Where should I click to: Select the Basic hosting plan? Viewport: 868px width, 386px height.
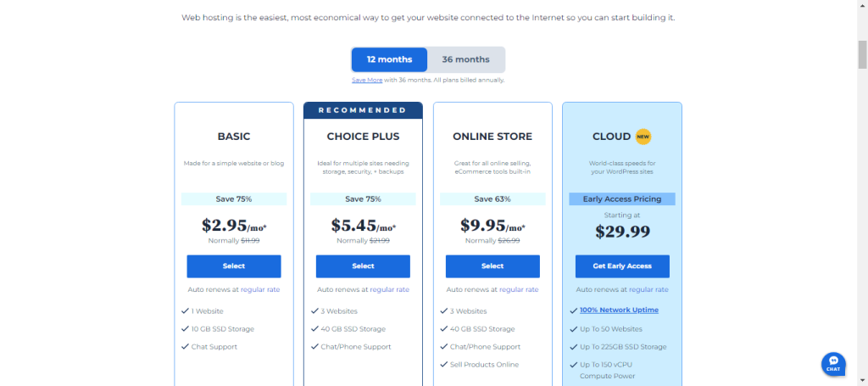tap(234, 266)
